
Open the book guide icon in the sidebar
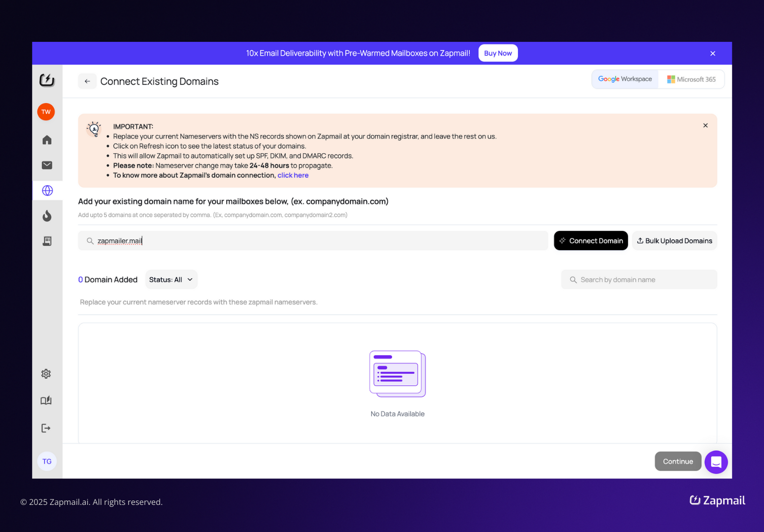[x=46, y=400]
